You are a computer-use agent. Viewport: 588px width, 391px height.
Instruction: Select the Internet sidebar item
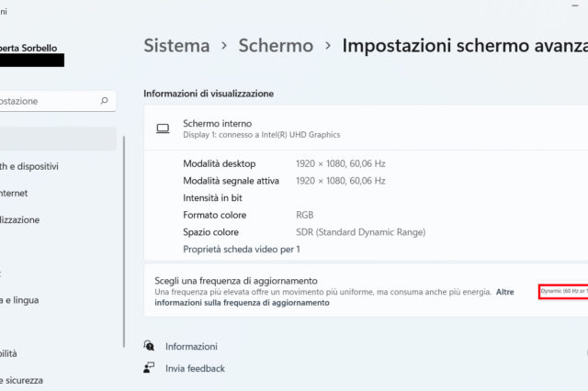click(14, 193)
